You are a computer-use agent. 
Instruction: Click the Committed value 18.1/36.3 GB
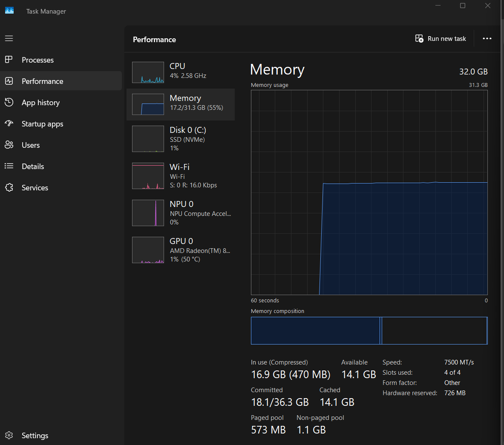[x=279, y=402]
